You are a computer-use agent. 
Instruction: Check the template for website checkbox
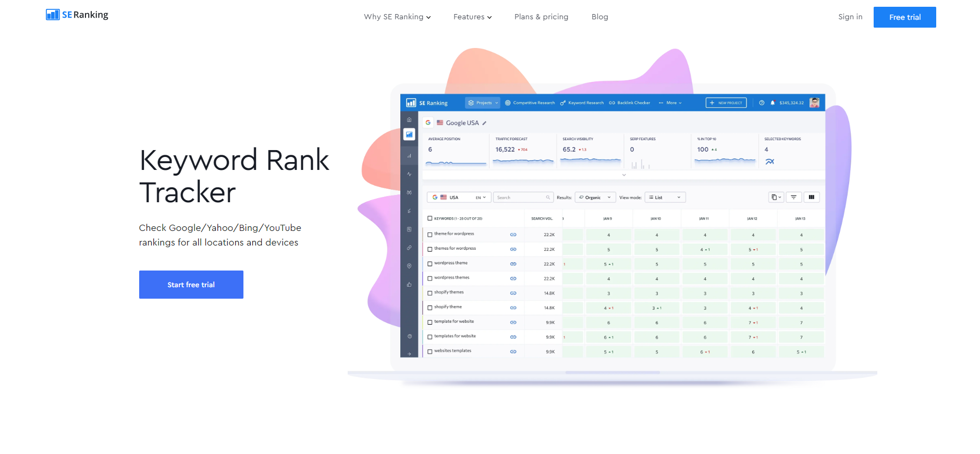click(430, 322)
